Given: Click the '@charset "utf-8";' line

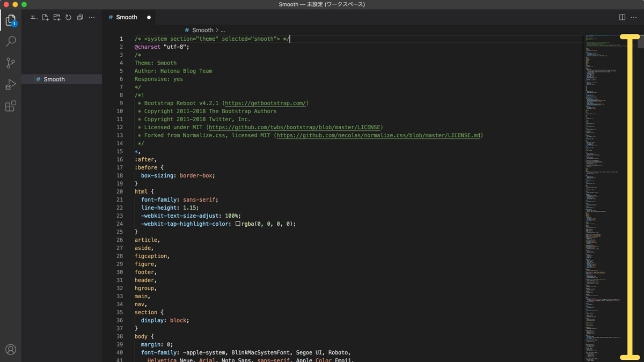Looking at the screenshot, I should click(162, 47).
